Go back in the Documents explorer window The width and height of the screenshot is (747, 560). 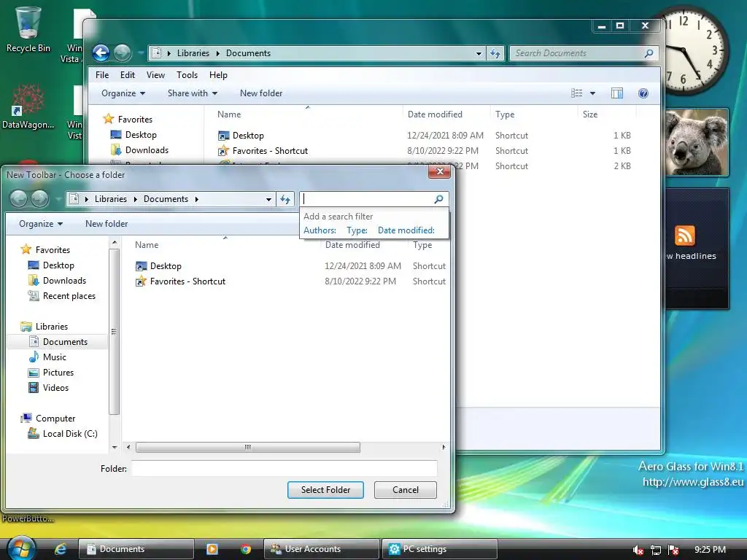pyautogui.click(x=101, y=52)
